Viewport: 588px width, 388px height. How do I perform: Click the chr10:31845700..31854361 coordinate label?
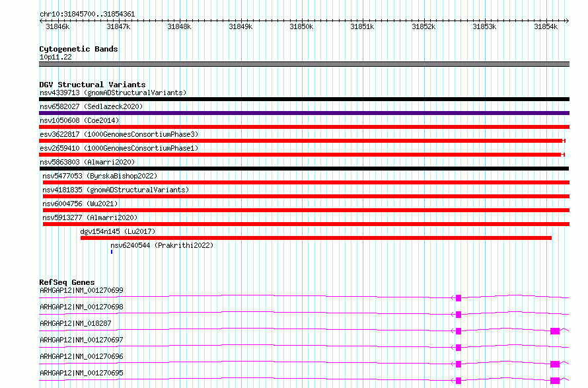point(87,15)
